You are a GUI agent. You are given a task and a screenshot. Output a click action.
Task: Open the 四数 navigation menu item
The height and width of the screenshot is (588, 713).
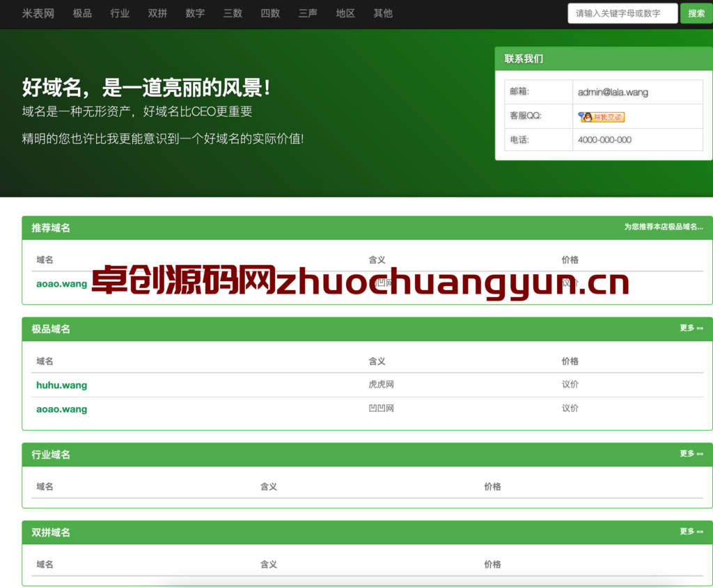click(x=270, y=14)
